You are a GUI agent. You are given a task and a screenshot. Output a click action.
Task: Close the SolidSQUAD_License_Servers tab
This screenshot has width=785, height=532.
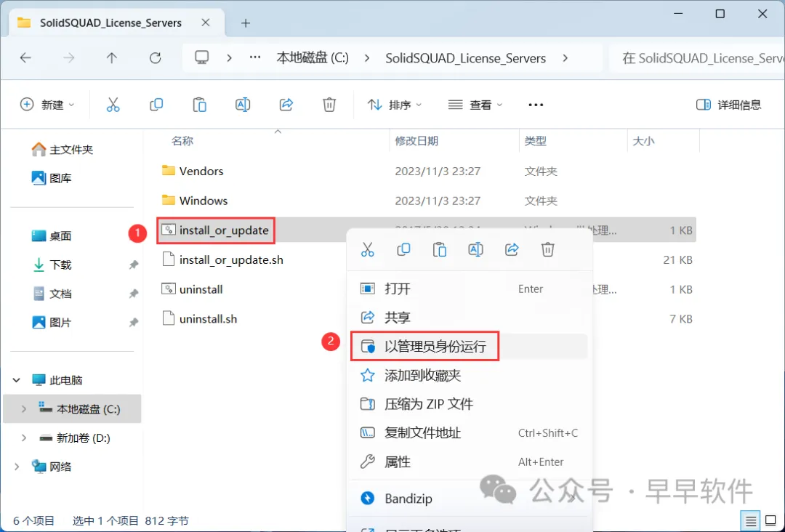click(205, 23)
